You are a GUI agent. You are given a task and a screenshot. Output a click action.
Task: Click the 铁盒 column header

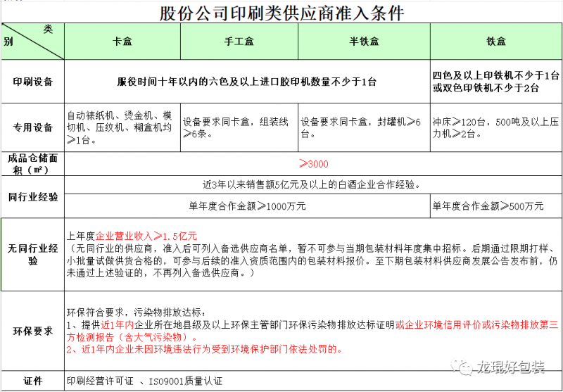click(495, 42)
